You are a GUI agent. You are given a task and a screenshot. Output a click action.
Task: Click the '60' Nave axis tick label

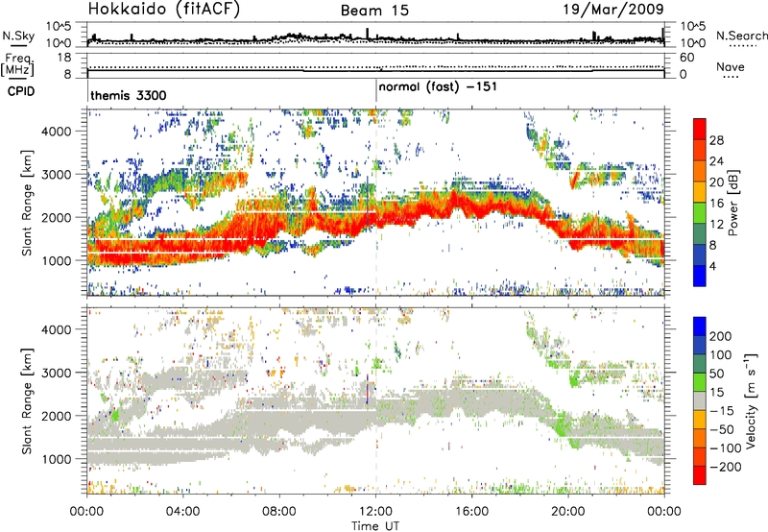686,58
